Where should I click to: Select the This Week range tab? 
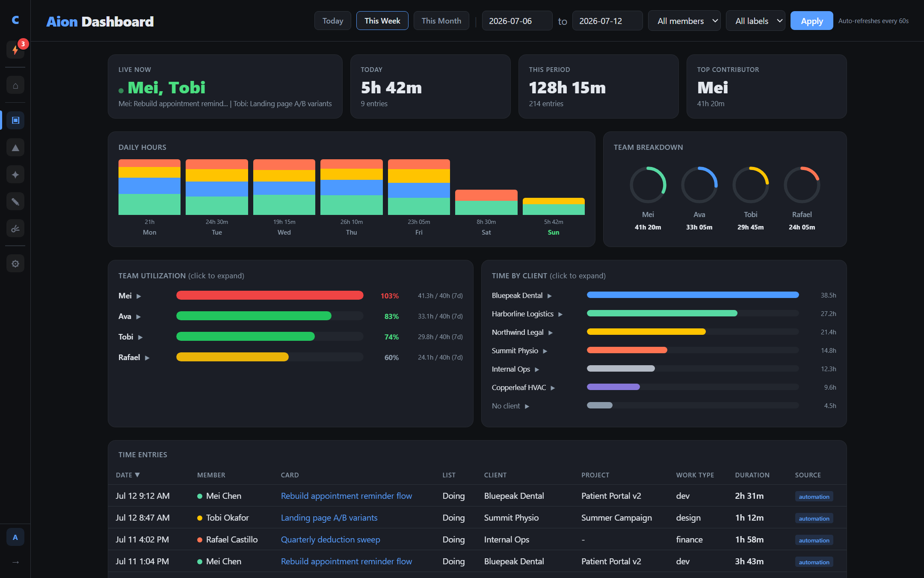(382, 21)
